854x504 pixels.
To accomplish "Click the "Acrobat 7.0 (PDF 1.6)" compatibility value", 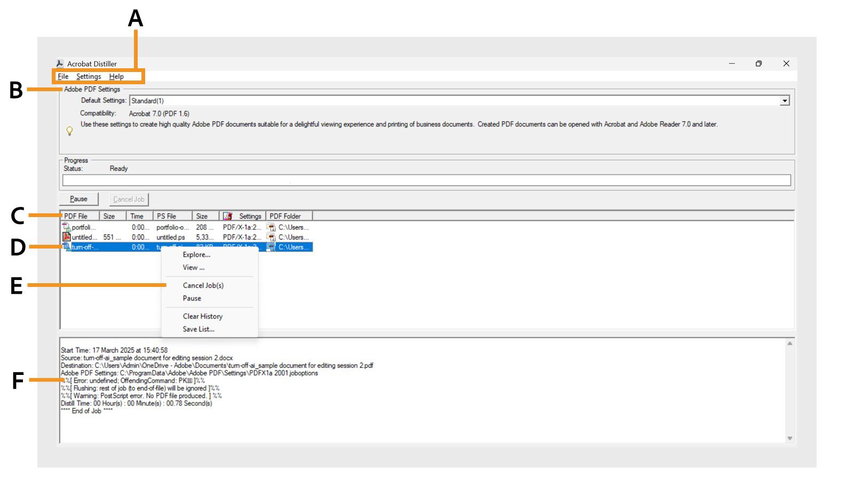I will (159, 114).
